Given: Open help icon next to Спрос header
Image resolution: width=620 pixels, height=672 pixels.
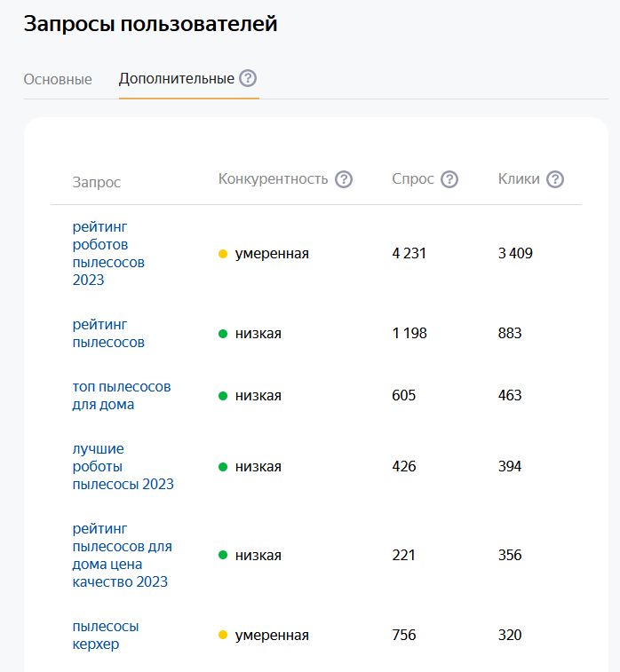Looking at the screenshot, I should click(x=449, y=179).
